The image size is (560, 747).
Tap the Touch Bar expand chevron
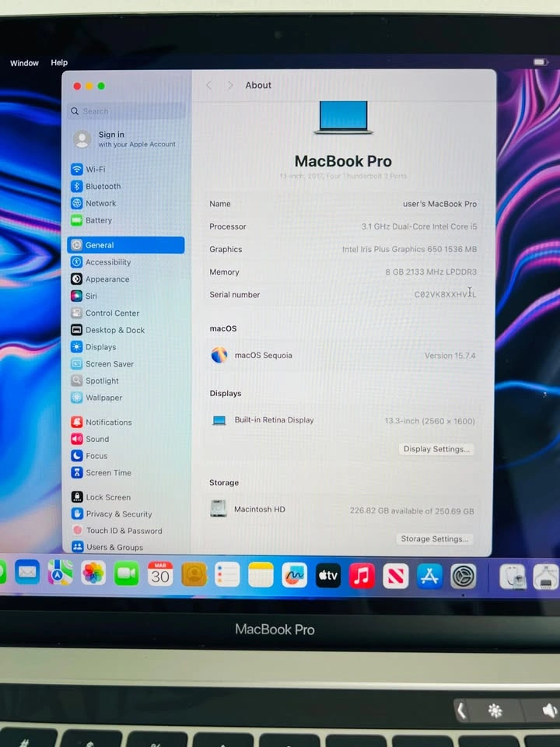pyautogui.click(x=461, y=710)
